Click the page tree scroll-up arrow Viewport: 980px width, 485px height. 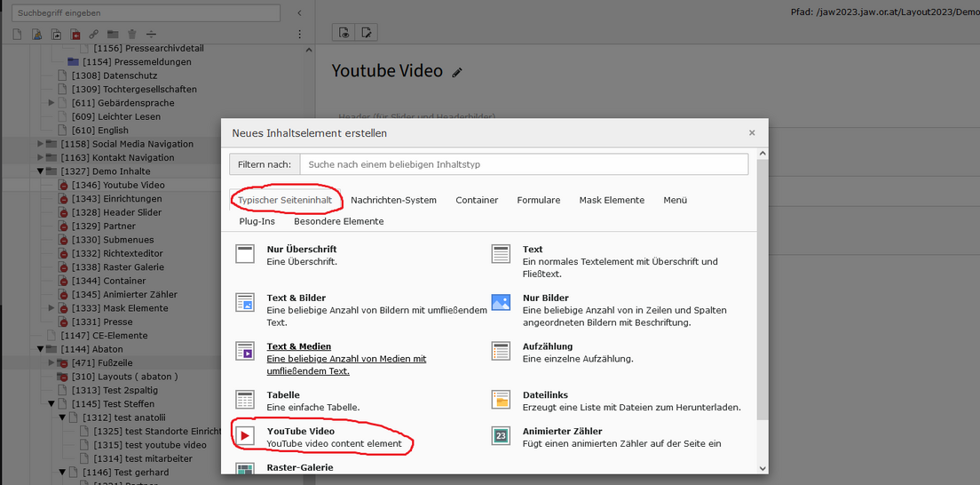[x=309, y=50]
